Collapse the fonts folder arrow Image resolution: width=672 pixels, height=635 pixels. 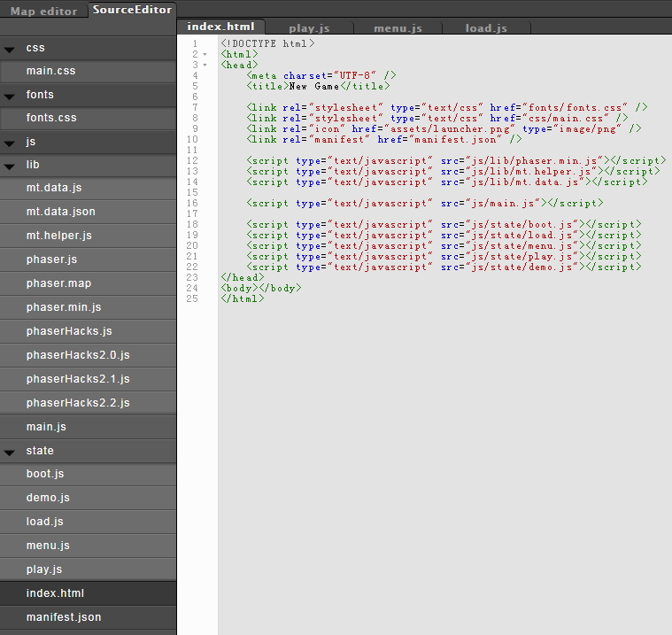(x=10, y=97)
